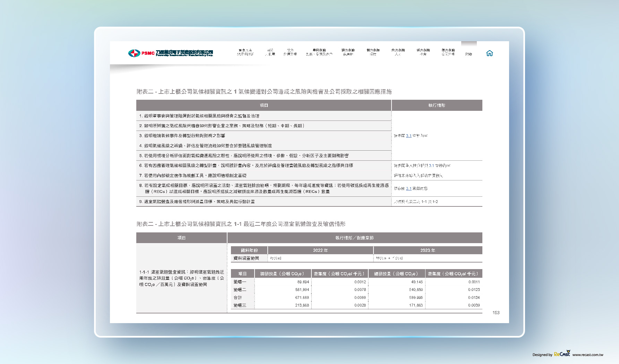619x364 pixels.
Task: Click the 執行情形／對應章節 header
Action: [x=354, y=238]
